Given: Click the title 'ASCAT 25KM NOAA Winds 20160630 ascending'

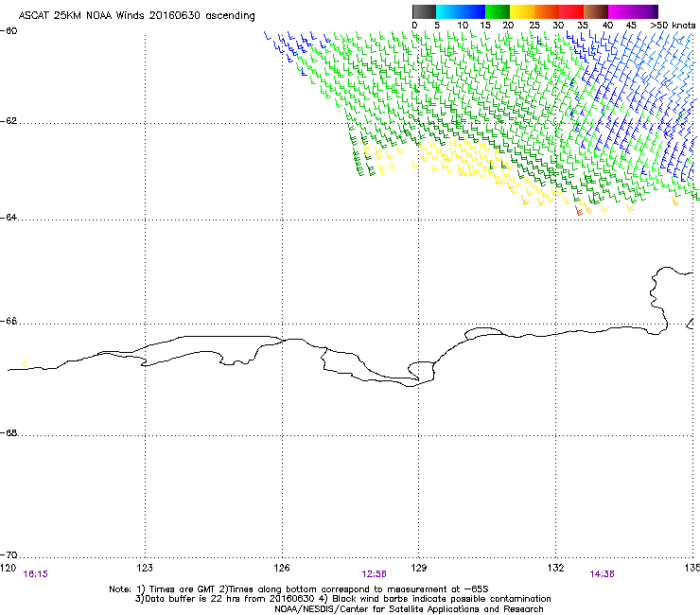Looking at the screenshot, I should click(136, 15).
